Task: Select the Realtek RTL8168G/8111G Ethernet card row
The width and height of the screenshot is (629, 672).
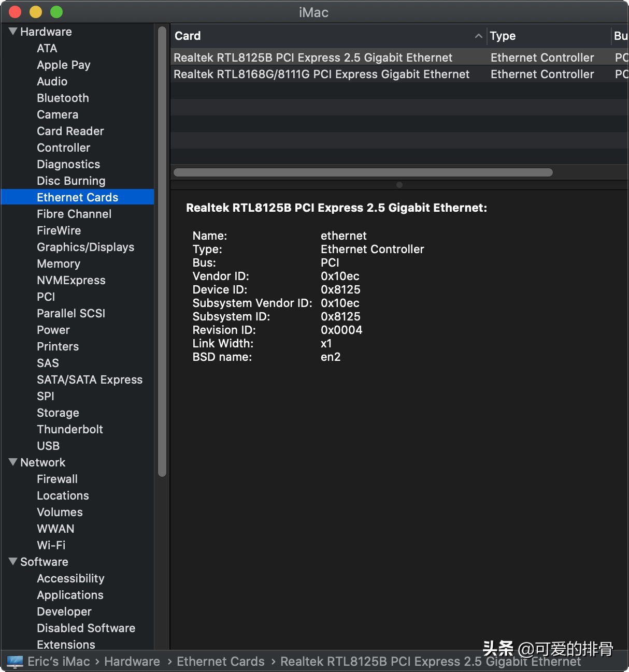Action: pyautogui.click(x=321, y=74)
